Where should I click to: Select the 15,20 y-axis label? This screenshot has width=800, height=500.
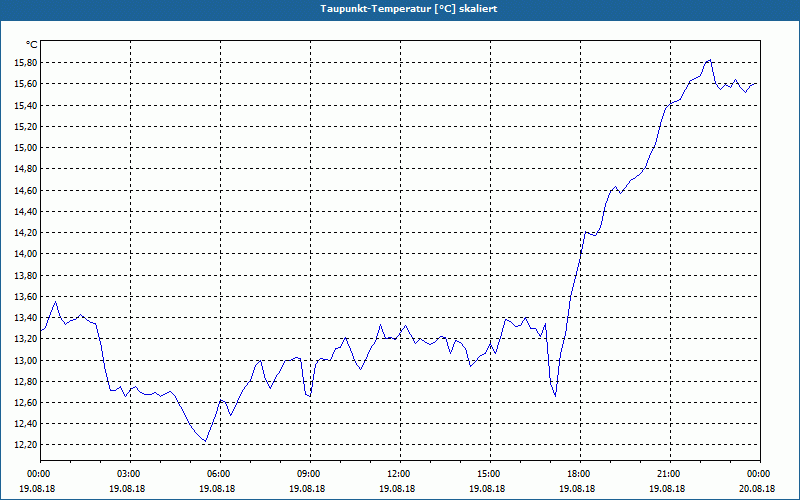pos(27,126)
